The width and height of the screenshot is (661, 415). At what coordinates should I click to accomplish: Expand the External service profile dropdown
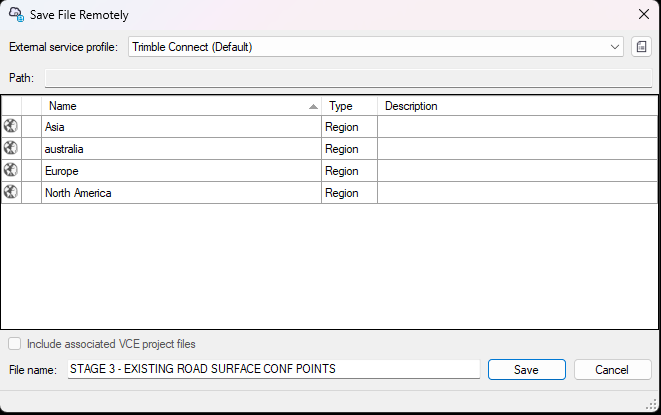pos(615,47)
